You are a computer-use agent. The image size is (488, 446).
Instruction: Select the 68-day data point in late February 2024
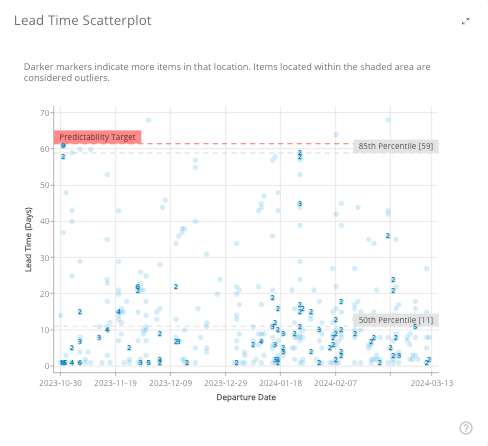(x=388, y=120)
